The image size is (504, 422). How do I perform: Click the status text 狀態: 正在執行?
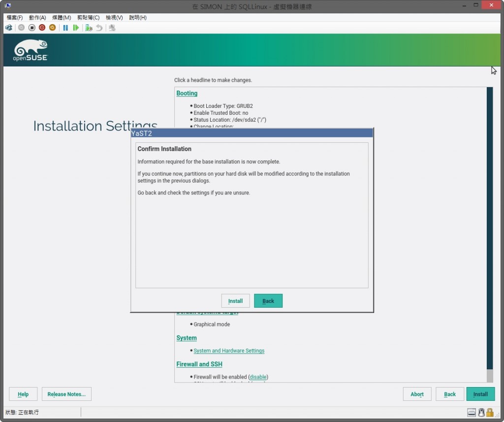(x=22, y=412)
